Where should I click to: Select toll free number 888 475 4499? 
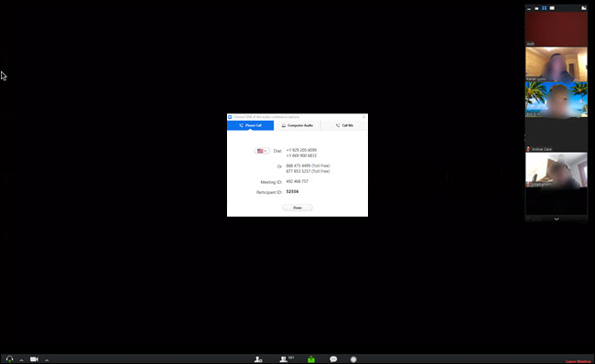[308, 166]
